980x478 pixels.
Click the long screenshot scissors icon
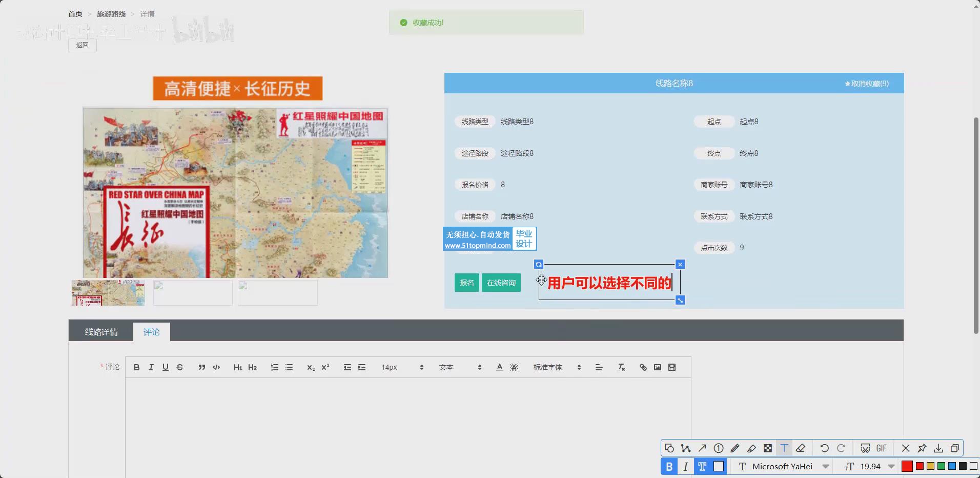click(865, 448)
